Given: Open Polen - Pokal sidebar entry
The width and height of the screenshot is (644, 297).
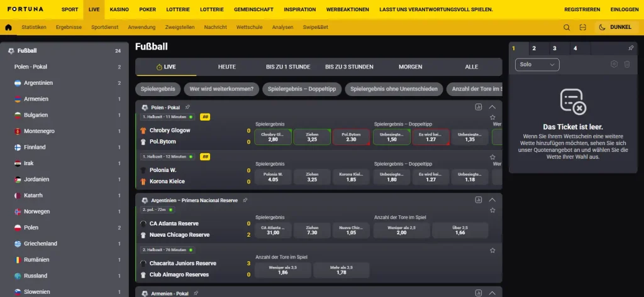Looking at the screenshot, I should 65,67.
